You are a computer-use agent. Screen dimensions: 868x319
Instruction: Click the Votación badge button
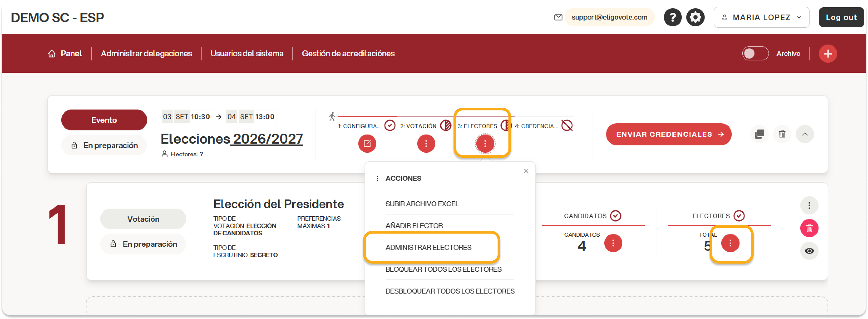coord(143,219)
